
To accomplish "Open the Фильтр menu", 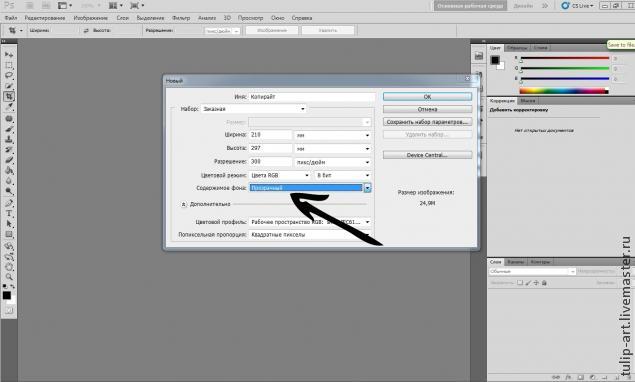I will (x=181, y=18).
